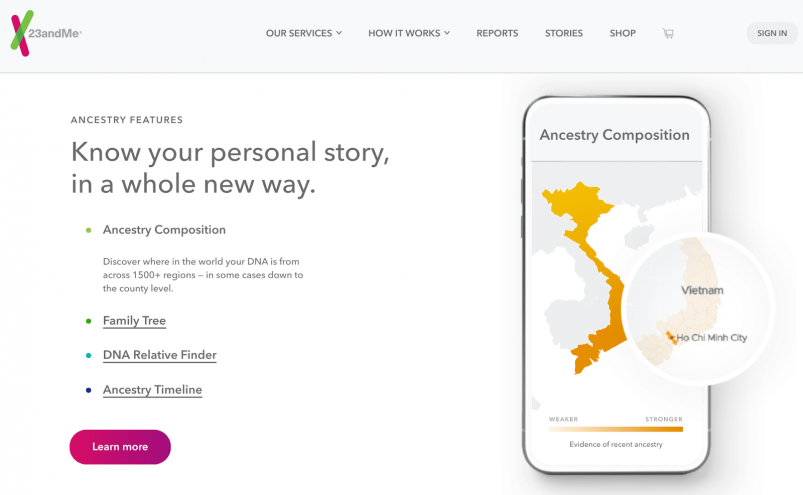
Task: Open the Stories menu item
Action: tap(564, 33)
